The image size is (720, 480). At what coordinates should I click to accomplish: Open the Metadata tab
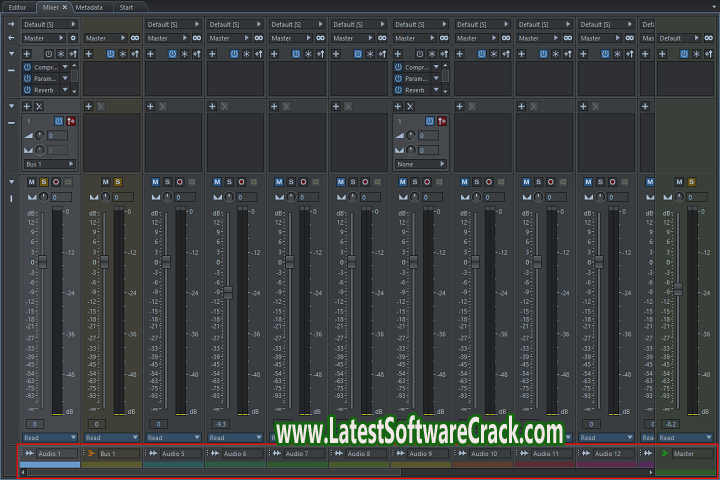88,7
